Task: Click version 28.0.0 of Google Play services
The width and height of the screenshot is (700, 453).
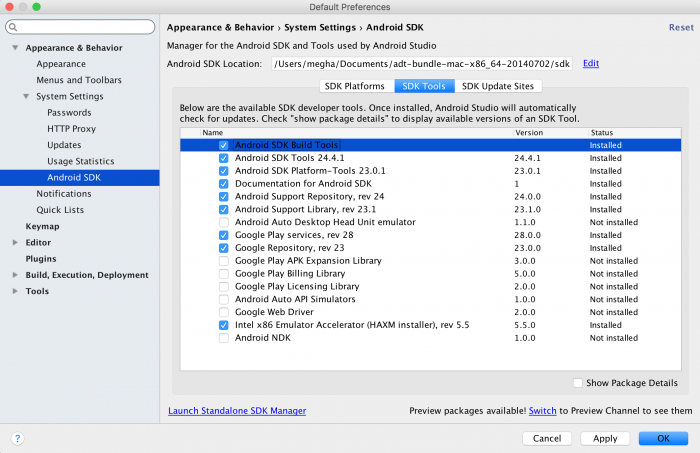Action: 527,235
